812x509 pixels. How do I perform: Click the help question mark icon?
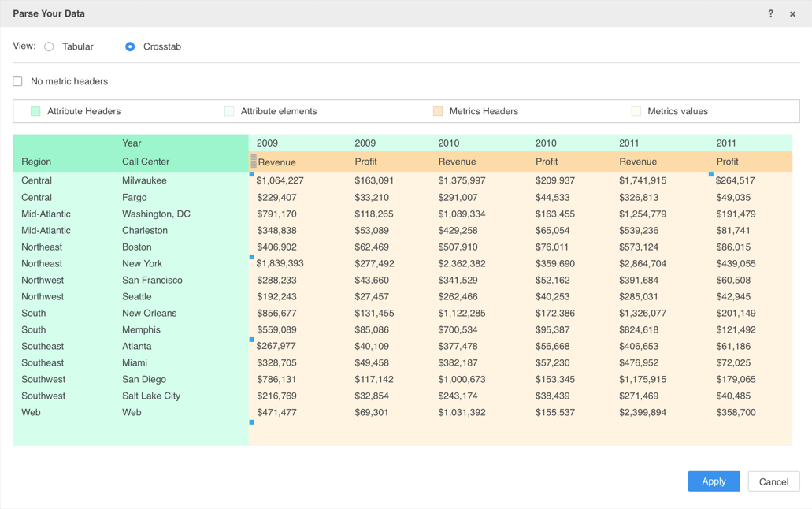(770, 13)
